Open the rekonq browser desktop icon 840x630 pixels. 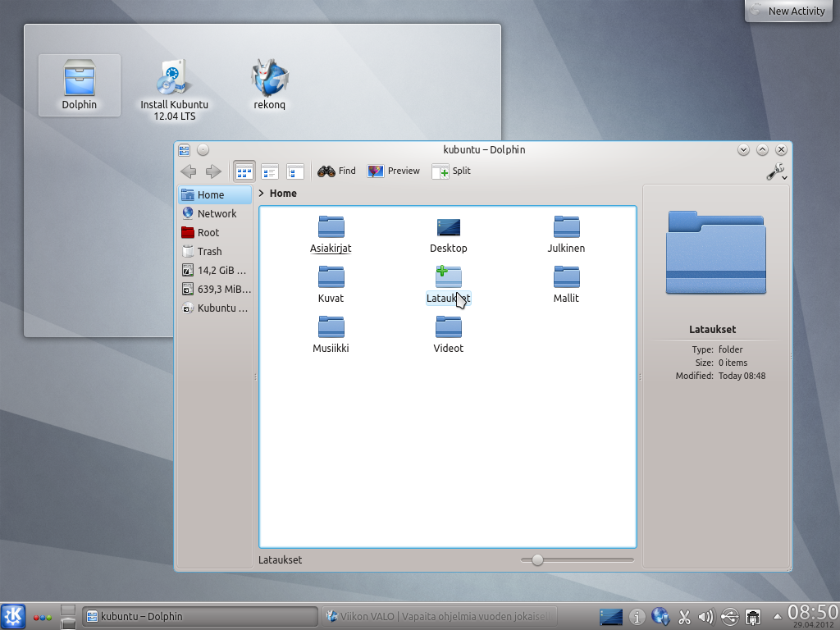point(269,84)
